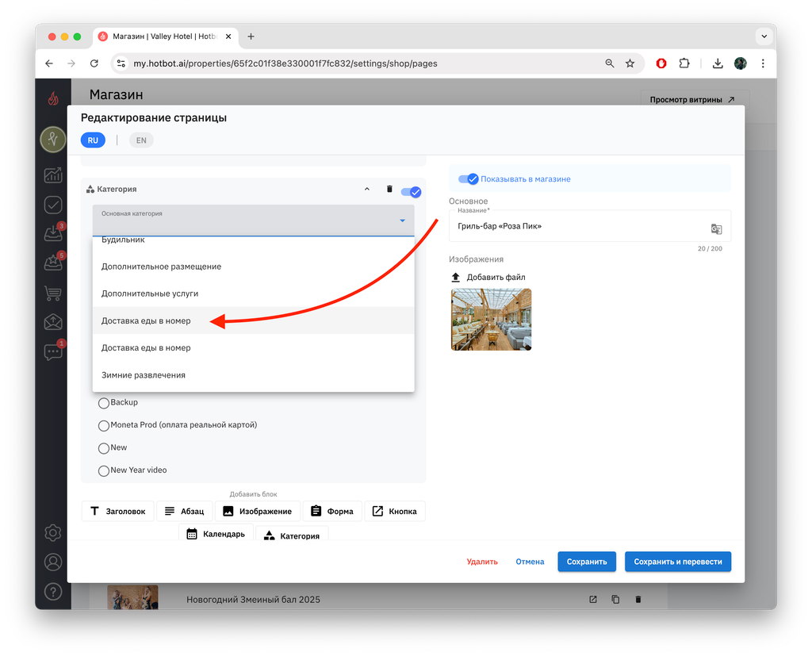The height and width of the screenshot is (656, 812).
Task: Open the browser extensions puzzle icon
Action: coord(684,63)
